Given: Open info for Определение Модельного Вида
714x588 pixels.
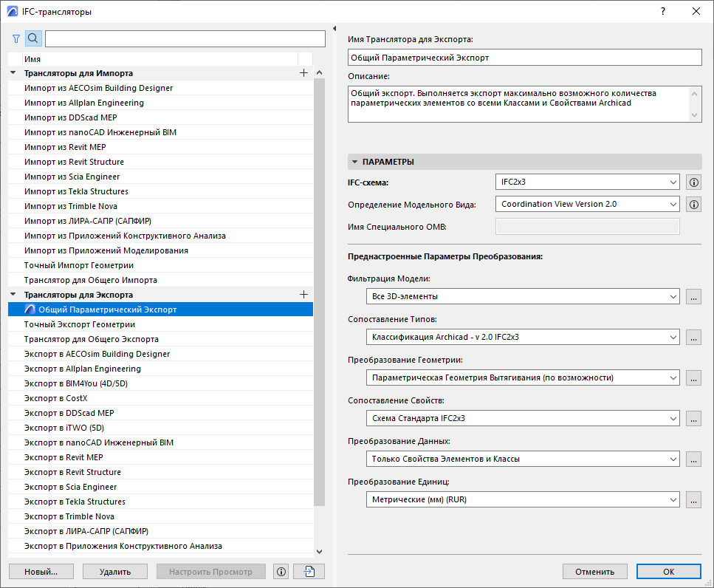Looking at the screenshot, I should 693,205.
